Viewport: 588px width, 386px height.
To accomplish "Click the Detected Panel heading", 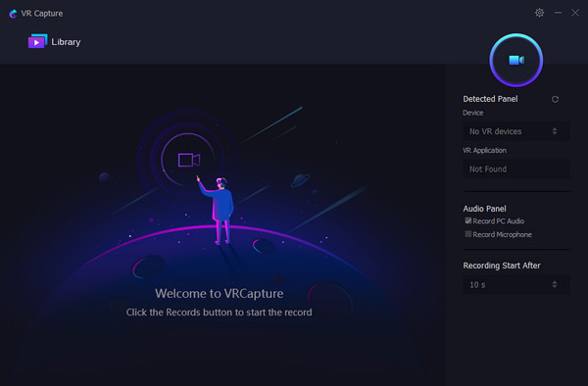I will click(490, 99).
